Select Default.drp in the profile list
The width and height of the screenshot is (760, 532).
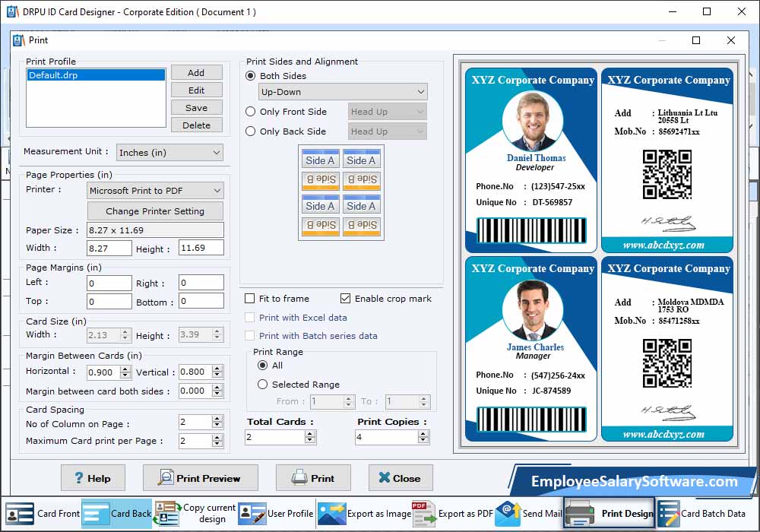(x=96, y=75)
